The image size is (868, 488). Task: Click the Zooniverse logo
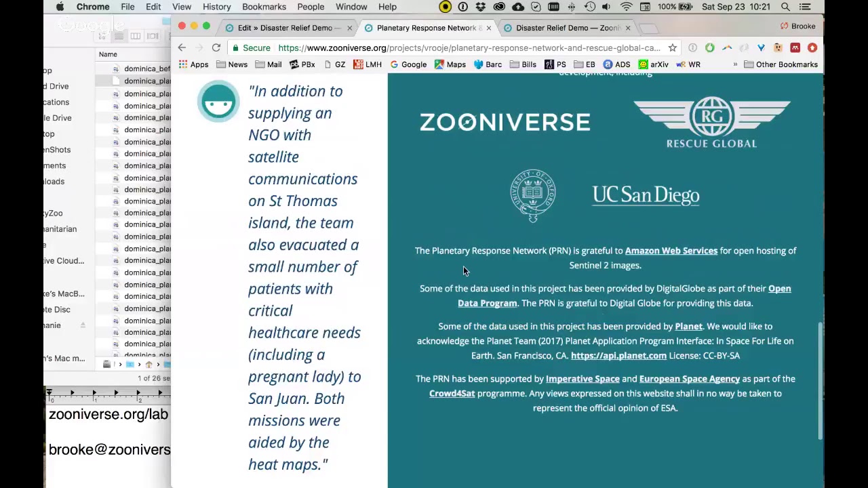point(505,122)
